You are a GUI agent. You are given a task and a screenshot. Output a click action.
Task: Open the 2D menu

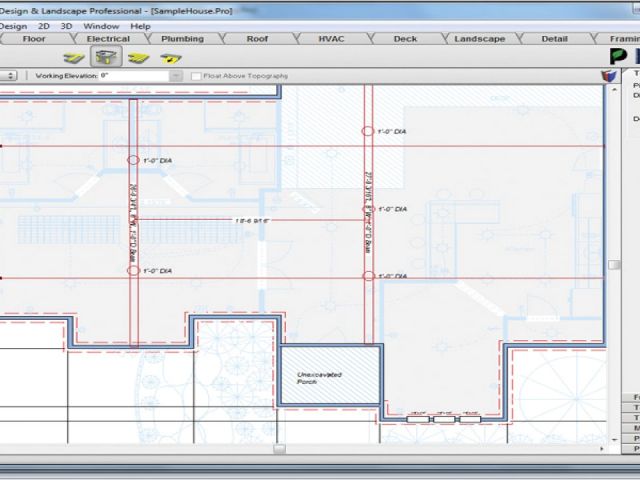[45, 25]
